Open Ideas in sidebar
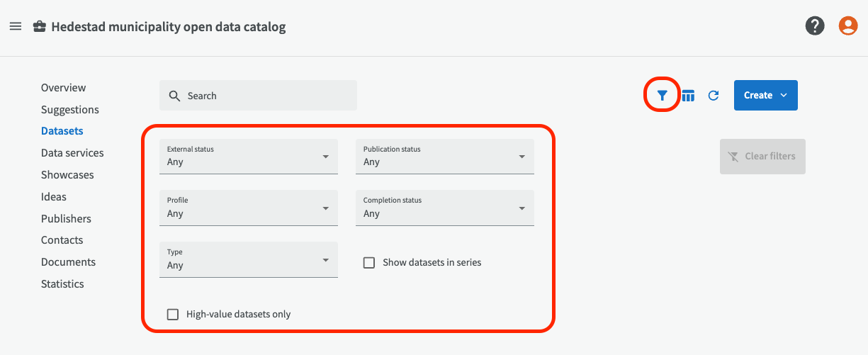Image resolution: width=868 pixels, height=355 pixels. point(54,197)
